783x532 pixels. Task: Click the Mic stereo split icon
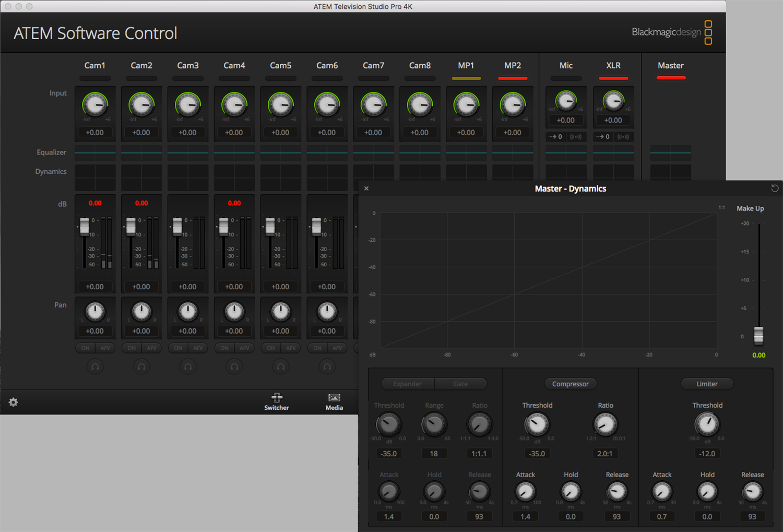tap(576, 137)
